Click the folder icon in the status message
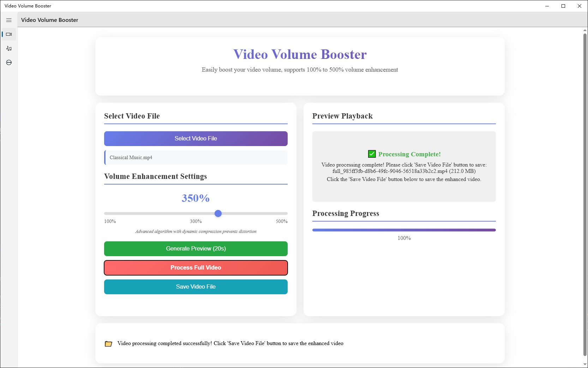Image resolution: width=588 pixels, height=368 pixels. click(108, 343)
